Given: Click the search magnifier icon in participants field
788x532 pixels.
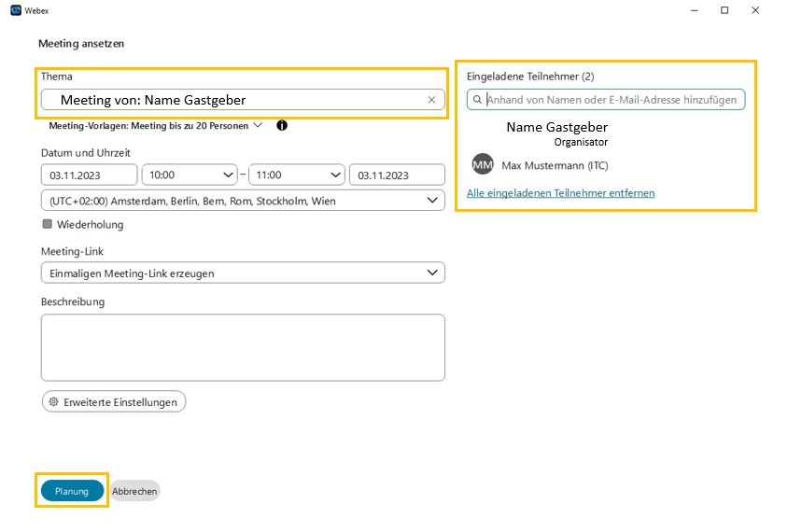Looking at the screenshot, I should coord(477,100).
